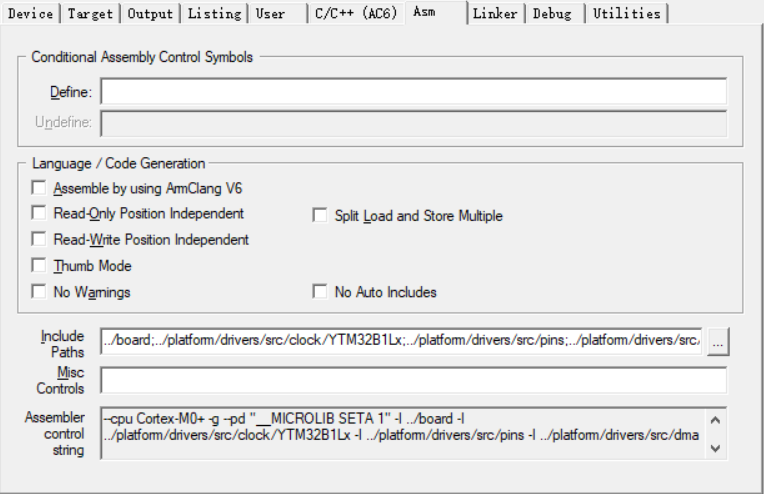
Task: Switch to C/C++ (AC6) tab
Action: tap(354, 14)
